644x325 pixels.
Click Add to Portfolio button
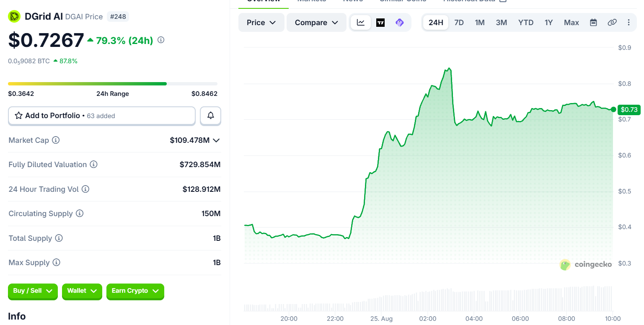pyautogui.click(x=102, y=116)
